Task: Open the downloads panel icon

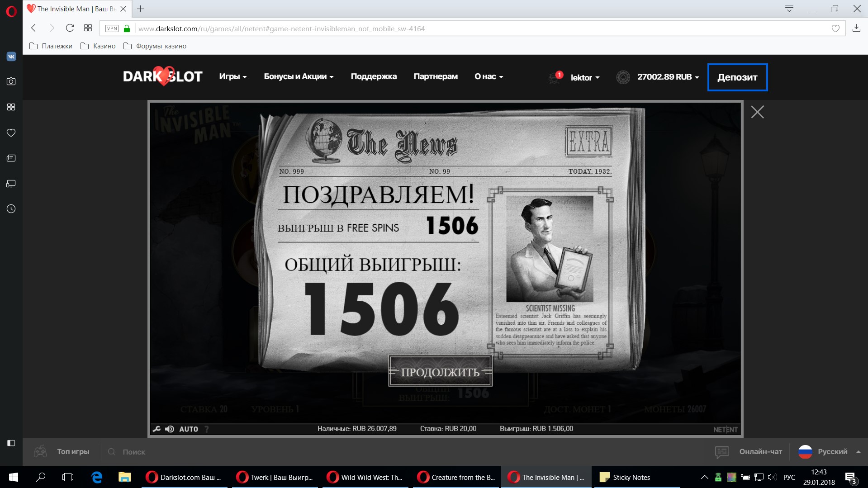Action: click(x=856, y=28)
